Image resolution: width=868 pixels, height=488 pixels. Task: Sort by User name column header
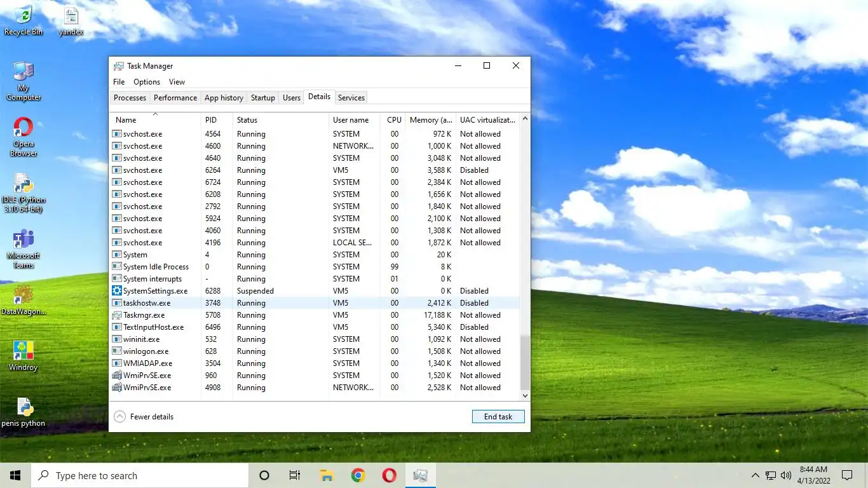[355, 119]
